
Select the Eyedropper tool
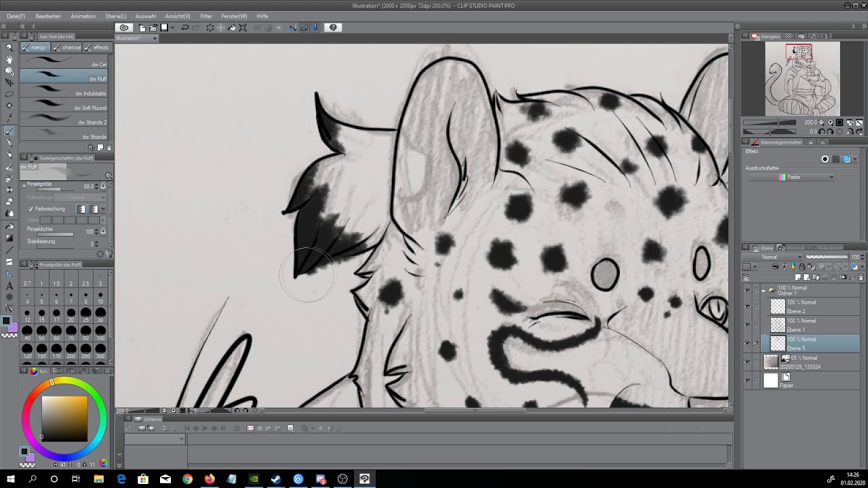[9, 117]
